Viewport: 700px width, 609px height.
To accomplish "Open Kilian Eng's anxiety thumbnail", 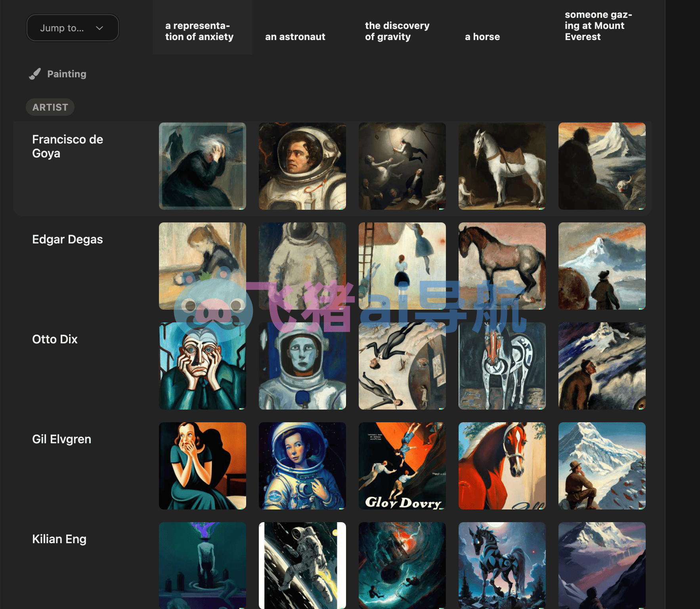I will [x=203, y=565].
